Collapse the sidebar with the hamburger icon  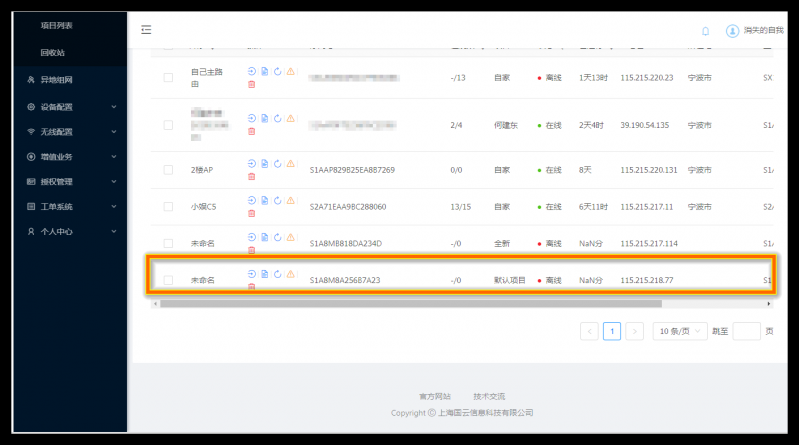click(146, 30)
